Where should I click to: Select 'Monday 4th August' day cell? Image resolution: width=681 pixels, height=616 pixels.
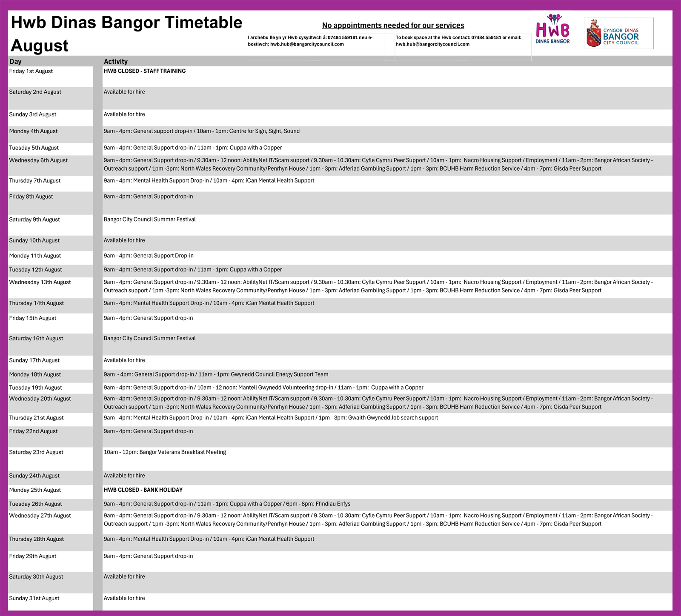51,134
